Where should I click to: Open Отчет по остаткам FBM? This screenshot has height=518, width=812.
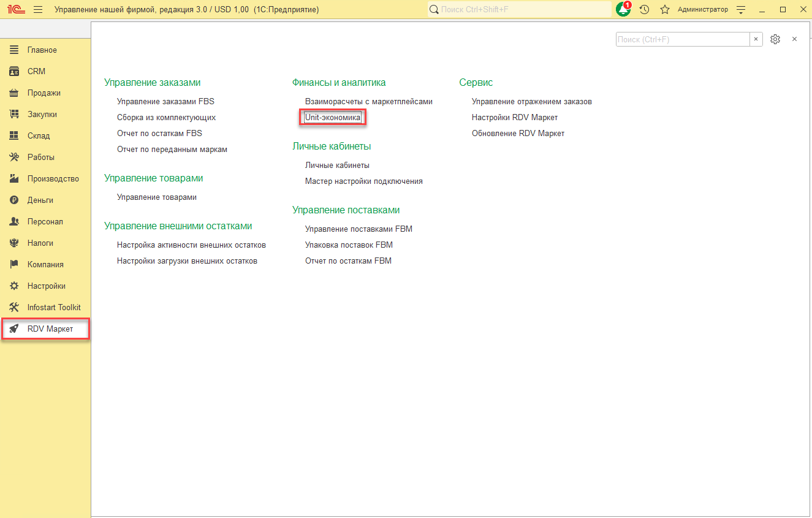348,261
